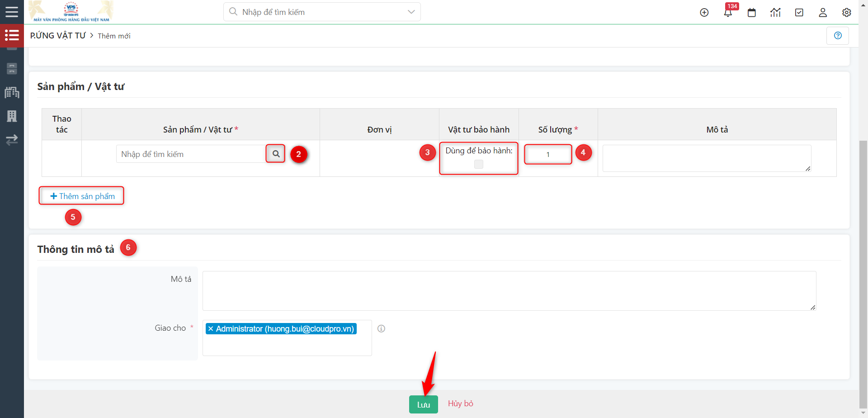Open the settings gear icon
Screen dimensions: 868x418
(x=847, y=13)
